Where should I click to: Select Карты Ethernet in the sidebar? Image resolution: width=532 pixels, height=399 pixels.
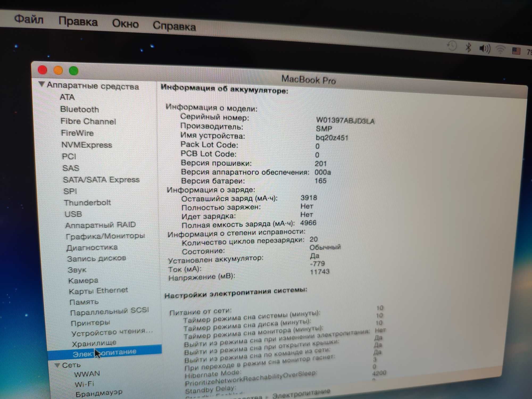pyautogui.click(x=98, y=291)
